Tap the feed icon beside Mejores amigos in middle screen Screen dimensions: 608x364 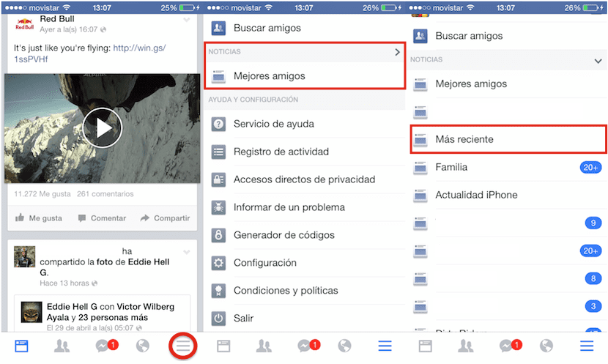pyautogui.click(x=219, y=76)
